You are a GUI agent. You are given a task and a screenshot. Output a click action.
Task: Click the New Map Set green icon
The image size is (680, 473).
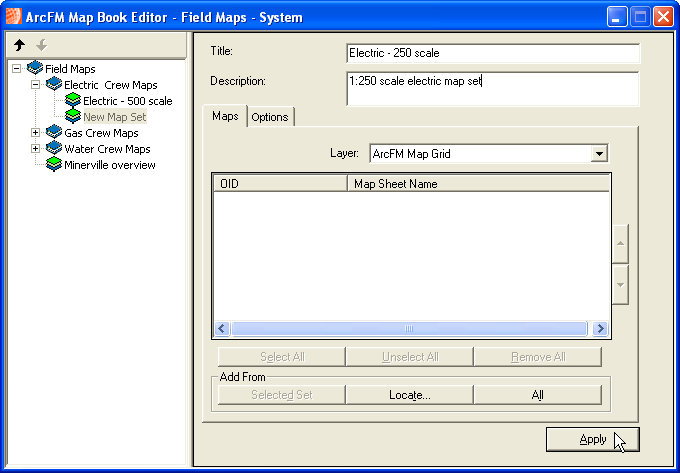pos(73,116)
